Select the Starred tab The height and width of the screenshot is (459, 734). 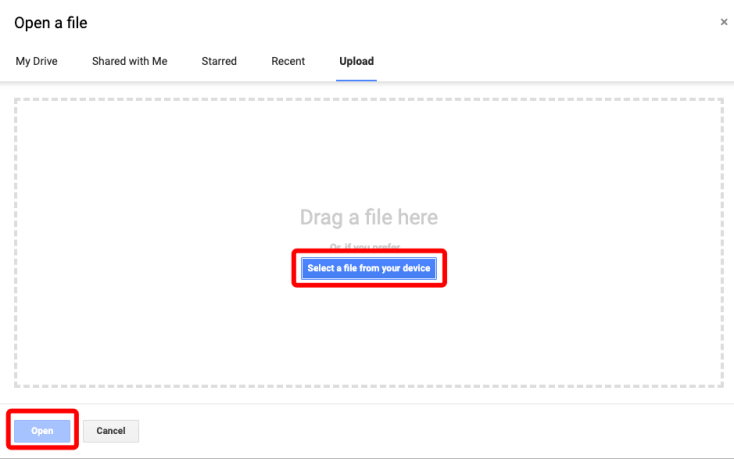coord(219,61)
